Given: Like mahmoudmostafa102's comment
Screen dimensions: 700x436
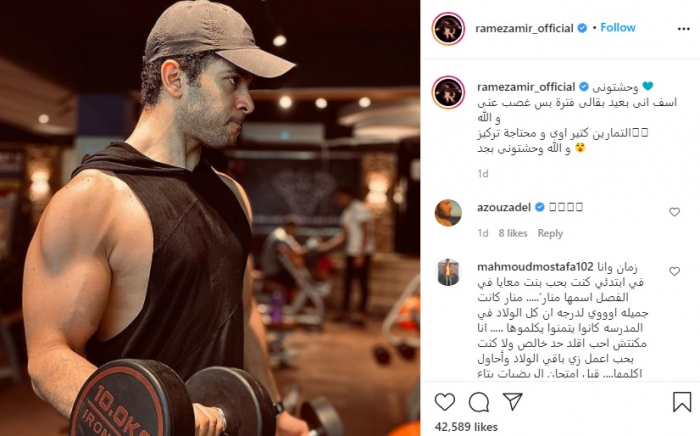Looking at the screenshot, I should pos(674,271).
